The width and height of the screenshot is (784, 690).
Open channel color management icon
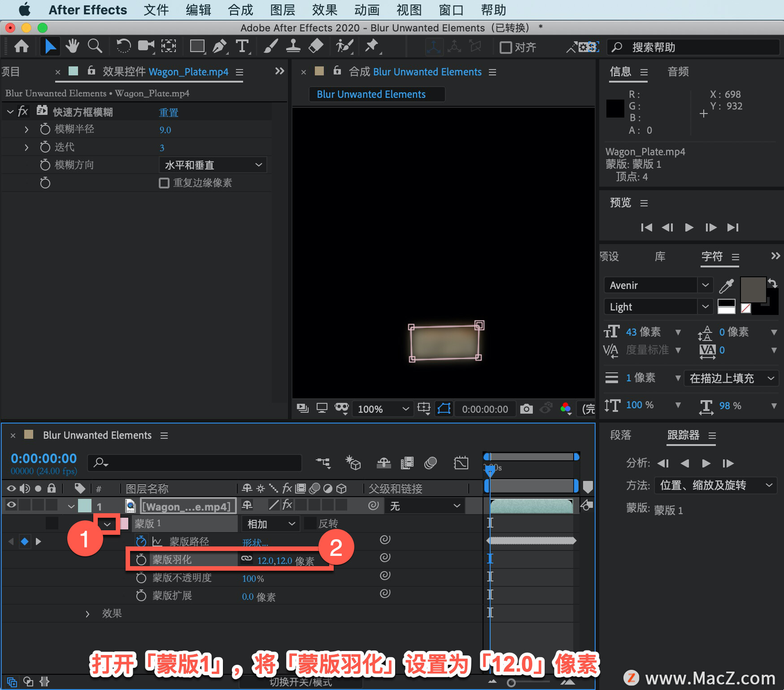coord(566,409)
